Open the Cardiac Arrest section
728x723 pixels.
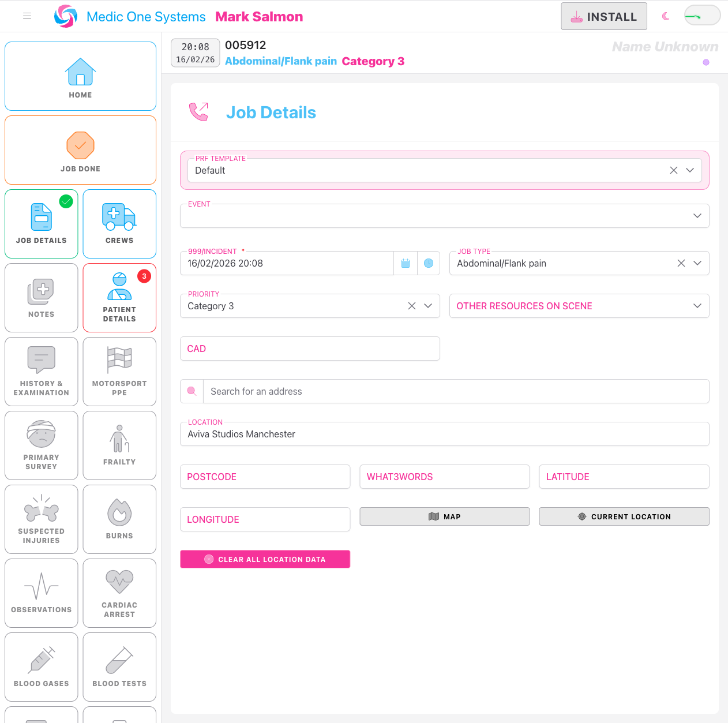pos(119,593)
